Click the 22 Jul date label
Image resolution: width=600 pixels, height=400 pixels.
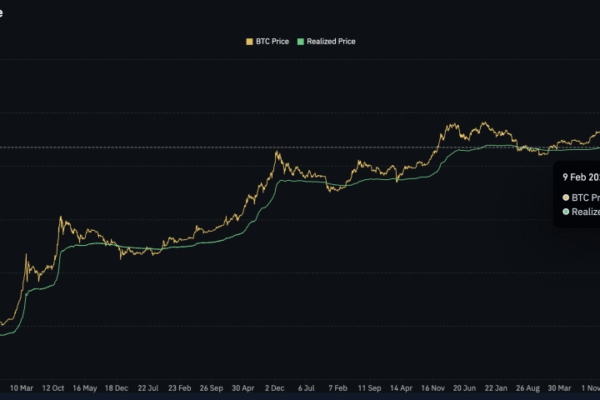[147, 387]
